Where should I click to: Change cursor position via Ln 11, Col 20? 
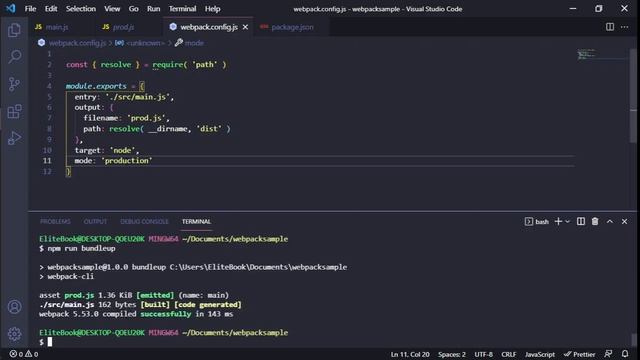point(410,354)
